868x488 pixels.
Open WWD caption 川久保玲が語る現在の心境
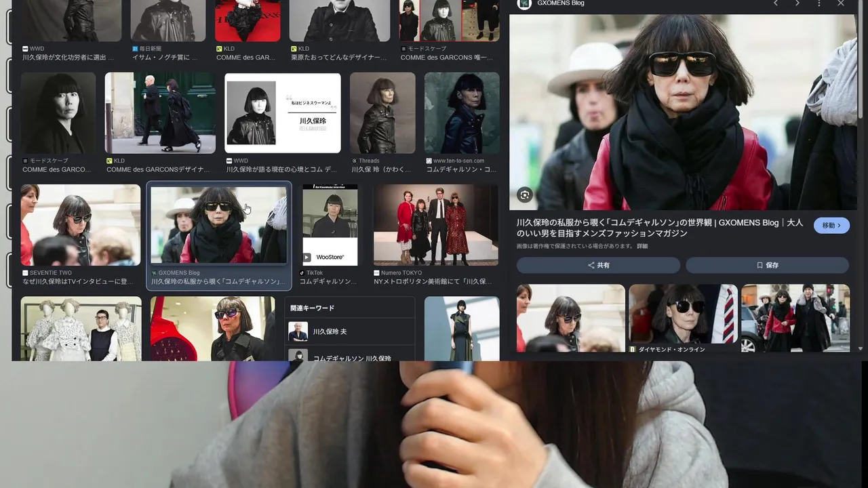tap(281, 169)
